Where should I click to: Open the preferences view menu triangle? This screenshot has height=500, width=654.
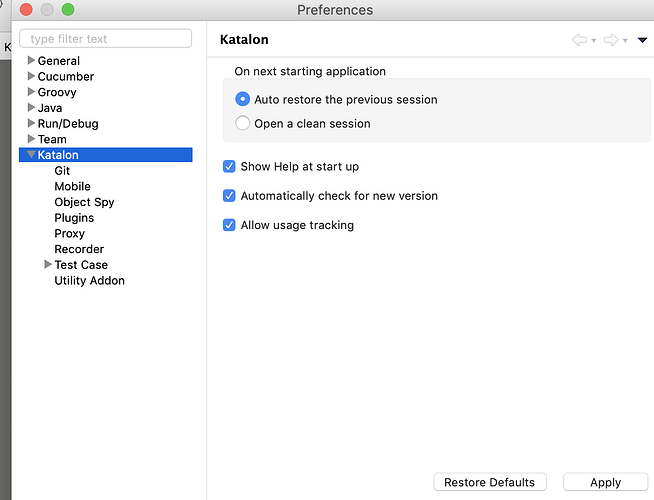click(x=643, y=40)
